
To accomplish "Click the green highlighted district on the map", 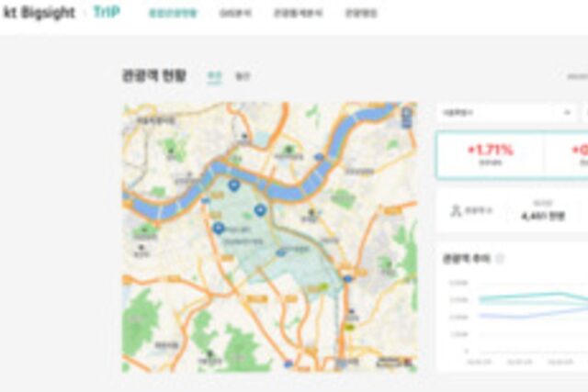I will pyautogui.click(x=276, y=252).
